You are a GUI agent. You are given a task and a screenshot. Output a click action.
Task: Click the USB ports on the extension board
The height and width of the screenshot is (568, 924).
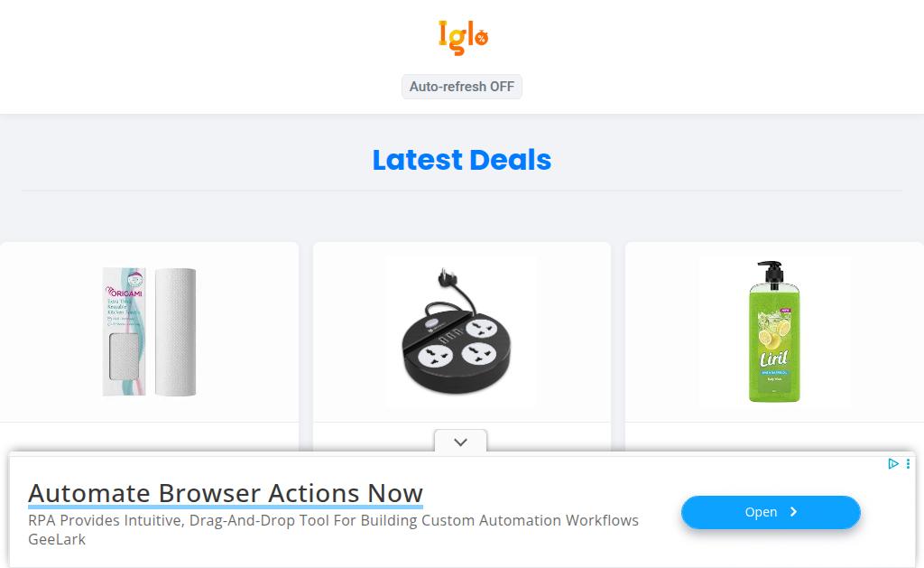(x=451, y=339)
